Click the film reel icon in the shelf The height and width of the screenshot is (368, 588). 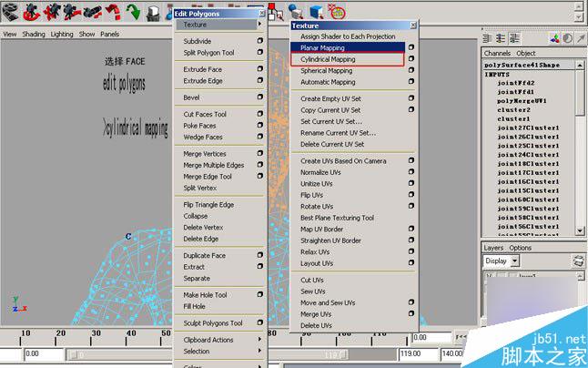(x=9, y=12)
